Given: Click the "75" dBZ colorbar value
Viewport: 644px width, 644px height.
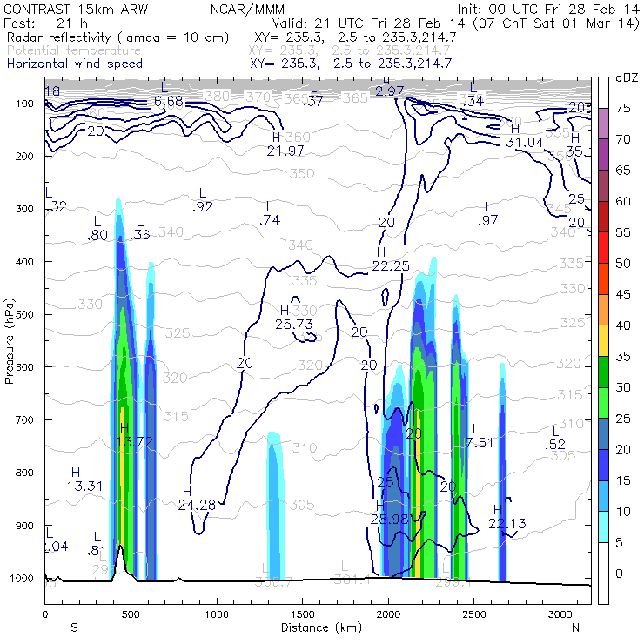Looking at the screenshot, I should pyautogui.click(x=623, y=109).
